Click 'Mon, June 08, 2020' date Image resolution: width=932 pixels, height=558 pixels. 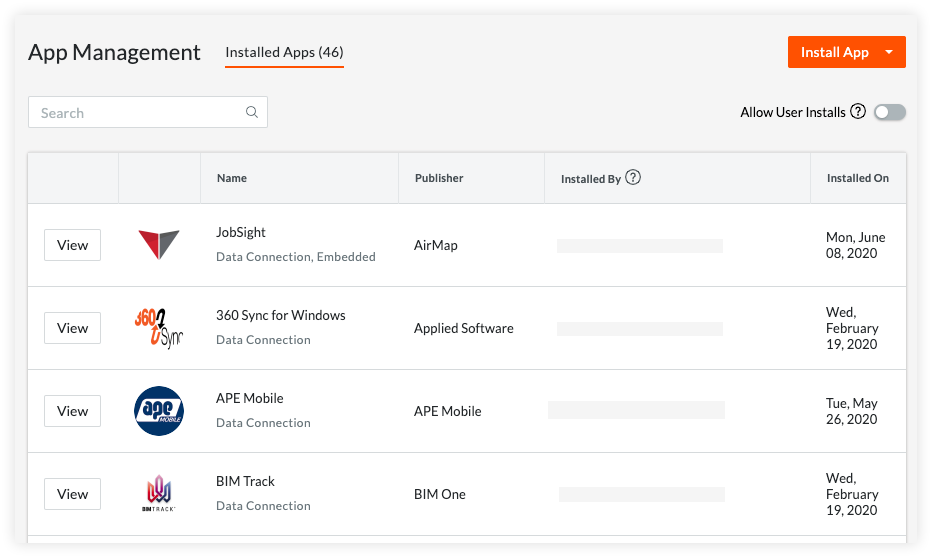(855, 245)
